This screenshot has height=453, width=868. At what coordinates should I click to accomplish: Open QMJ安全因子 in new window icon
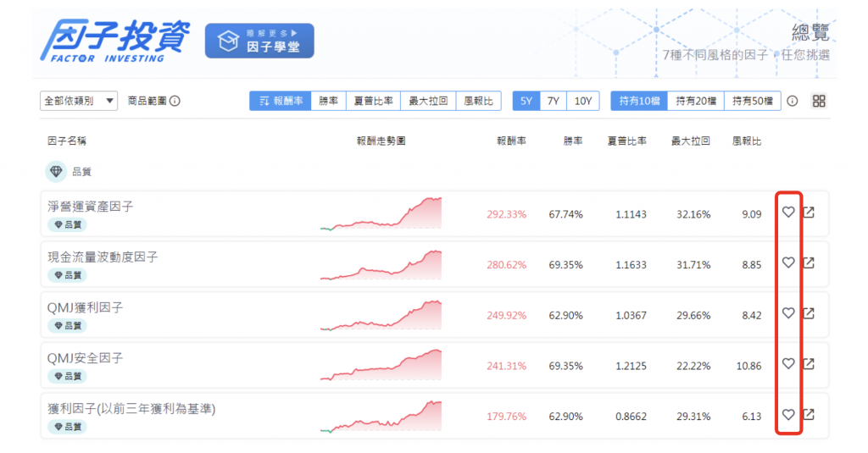coord(809,364)
